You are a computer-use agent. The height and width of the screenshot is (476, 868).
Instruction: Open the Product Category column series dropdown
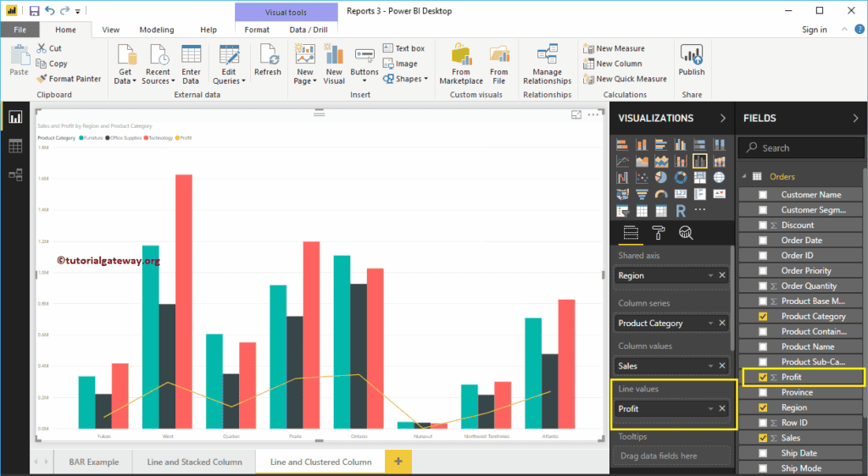tap(711, 323)
